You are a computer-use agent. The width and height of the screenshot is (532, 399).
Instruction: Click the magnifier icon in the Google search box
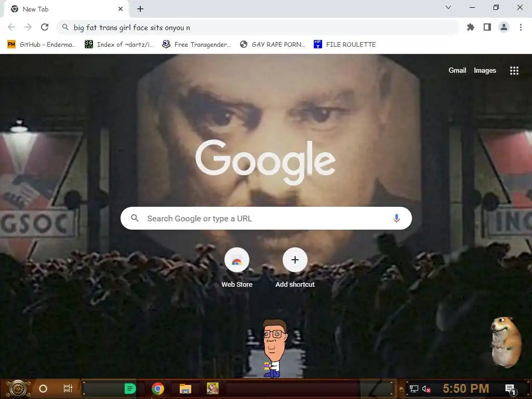point(135,218)
